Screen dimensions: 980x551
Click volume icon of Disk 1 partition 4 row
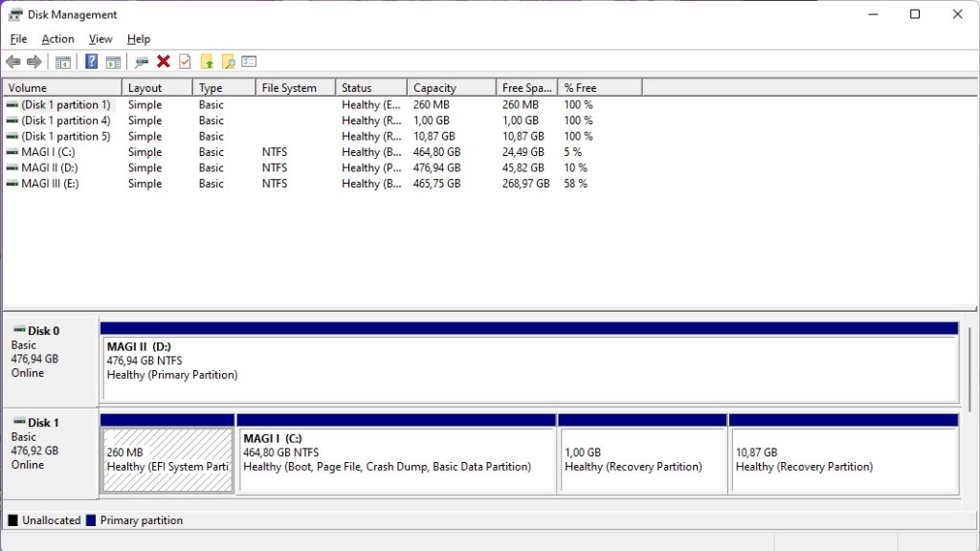(x=11, y=120)
